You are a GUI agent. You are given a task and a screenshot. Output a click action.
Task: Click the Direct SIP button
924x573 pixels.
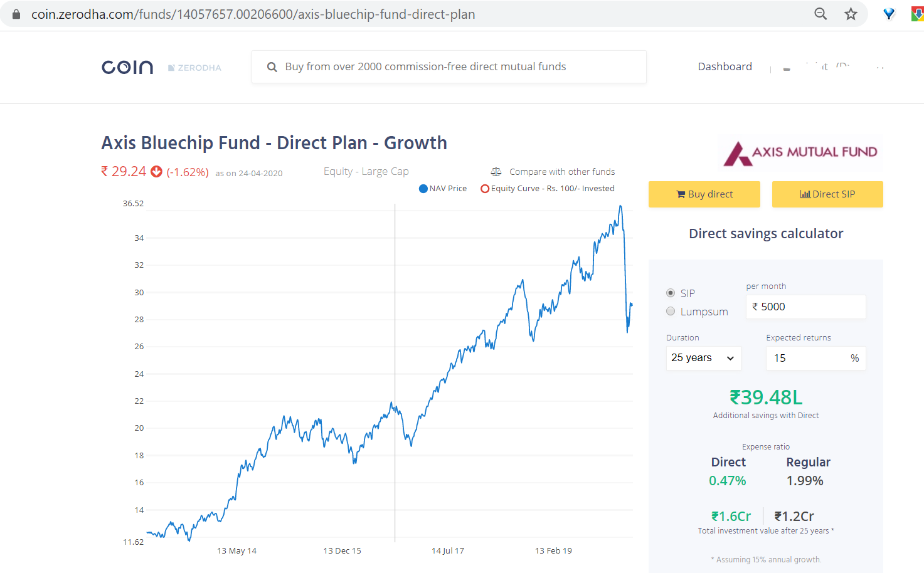point(827,194)
